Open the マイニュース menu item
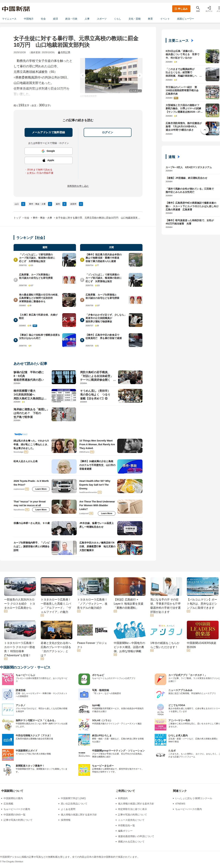The height and width of the screenshot is (868, 220). click(9, 19)
